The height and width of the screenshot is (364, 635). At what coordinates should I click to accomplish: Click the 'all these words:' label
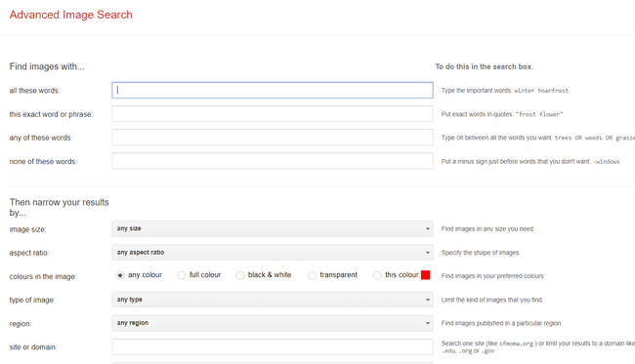pyautogui.click(x=34, y=91)
